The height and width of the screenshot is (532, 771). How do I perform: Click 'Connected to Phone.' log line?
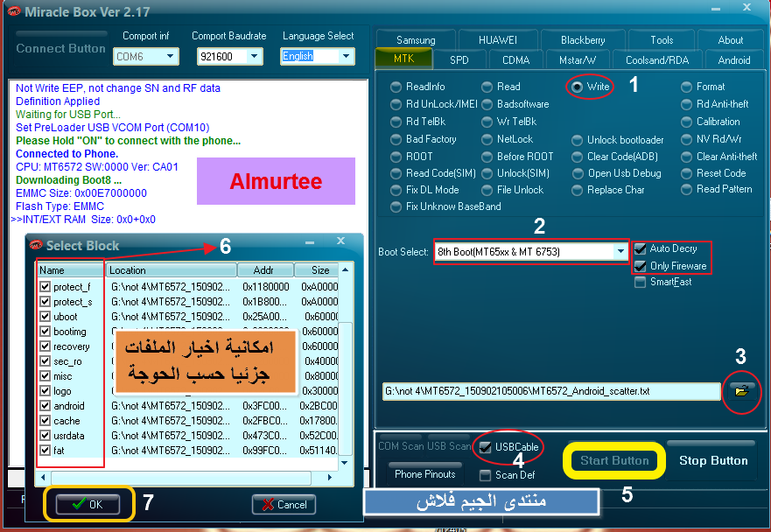coord(67,154)
